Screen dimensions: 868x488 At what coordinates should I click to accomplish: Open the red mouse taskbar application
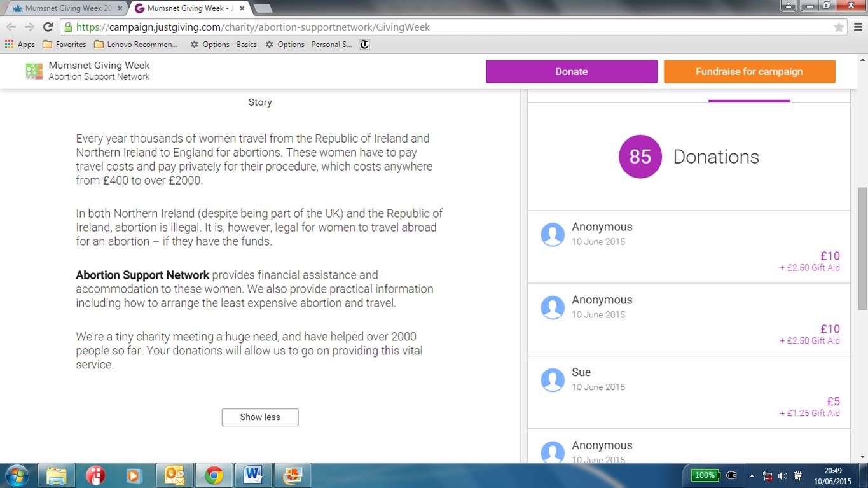(95, 475)
